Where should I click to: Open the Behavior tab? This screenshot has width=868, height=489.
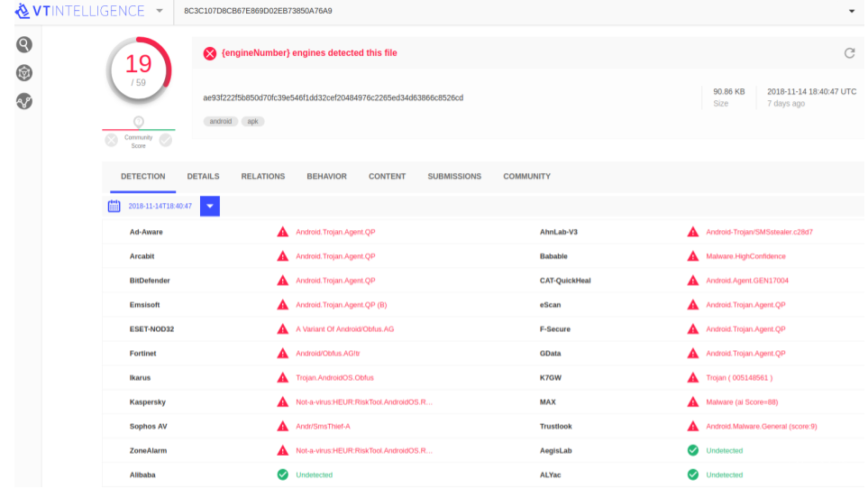coord(326,177)
